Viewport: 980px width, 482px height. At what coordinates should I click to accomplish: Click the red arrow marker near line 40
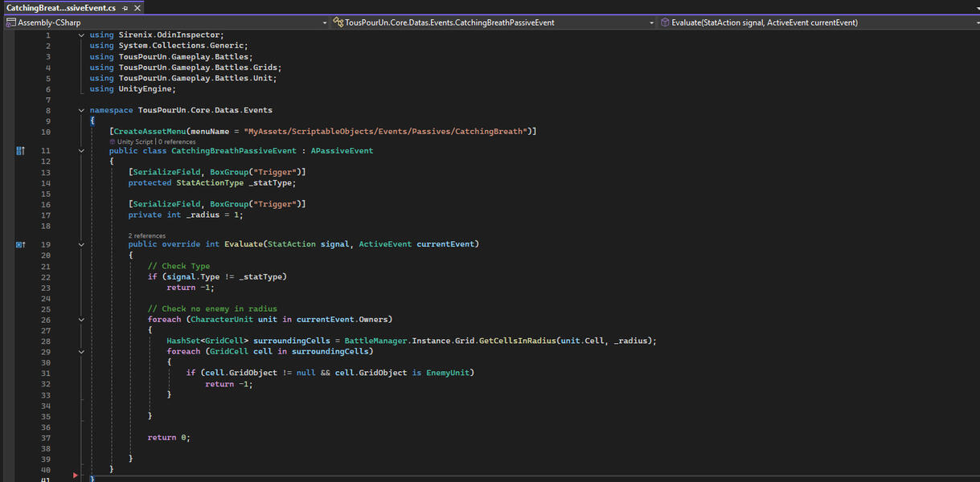tap(76, 476)
